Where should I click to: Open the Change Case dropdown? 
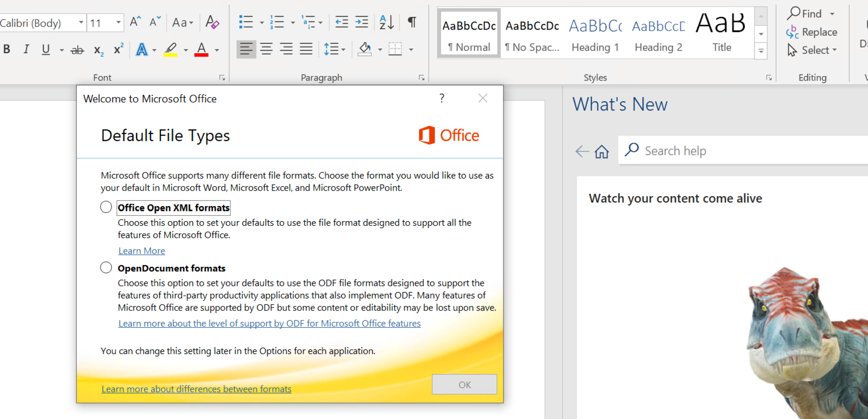(x=182, y=22)
